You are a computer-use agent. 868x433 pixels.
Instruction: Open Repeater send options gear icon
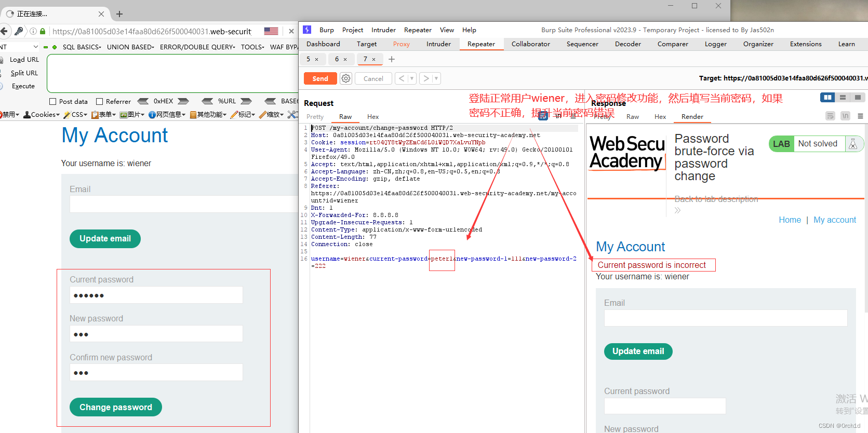click(x=346, y=78)
